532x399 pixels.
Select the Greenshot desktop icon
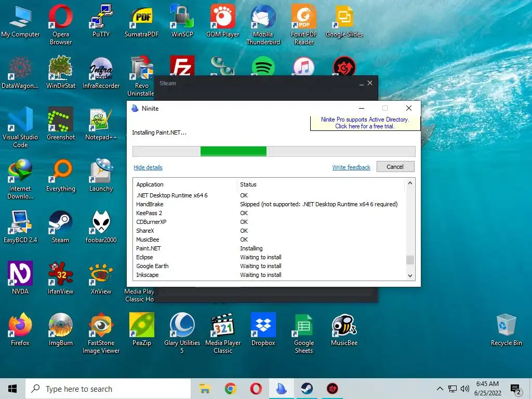click(60, 124)
